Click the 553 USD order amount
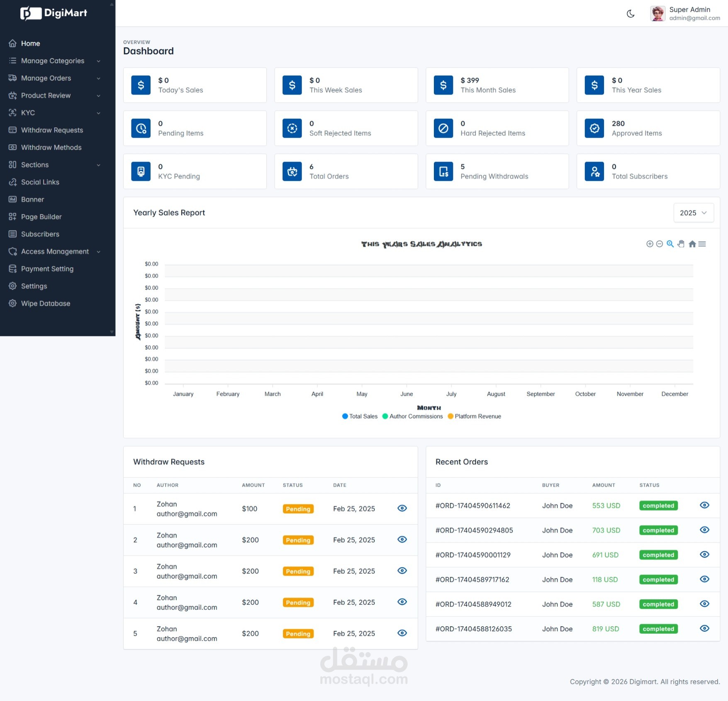Viewport: 728px width, 701px height. 606,506
